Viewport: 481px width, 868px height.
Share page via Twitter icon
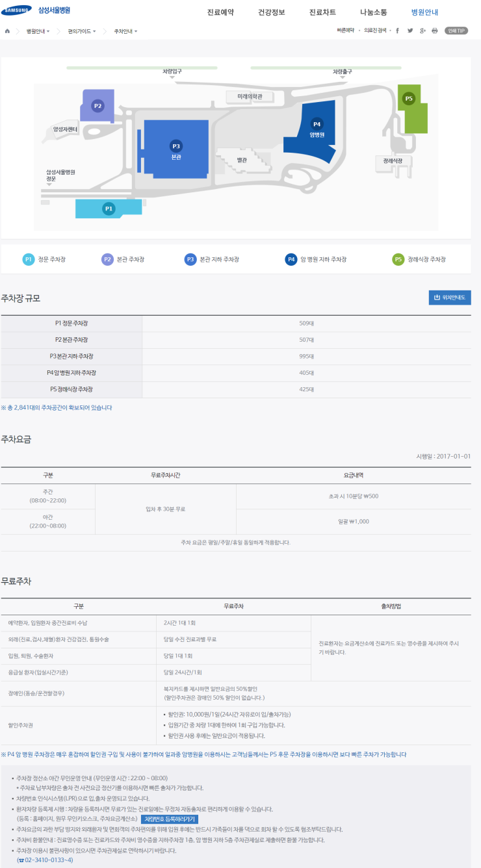(x=410, y=31)
